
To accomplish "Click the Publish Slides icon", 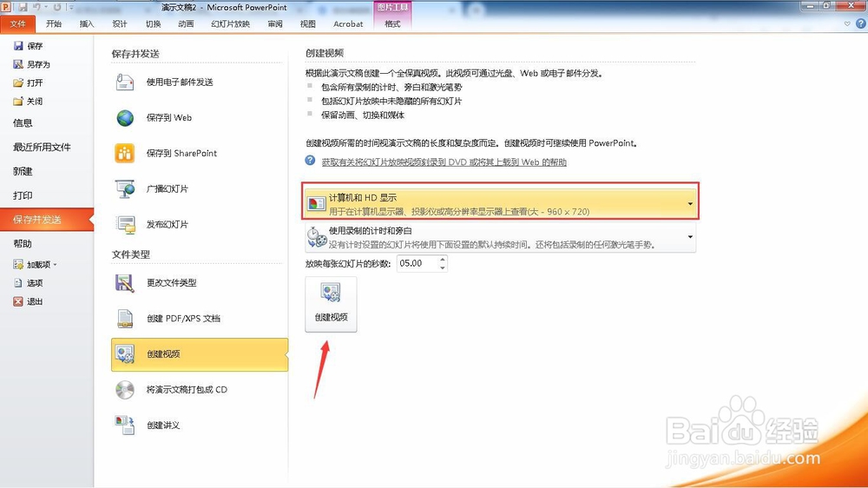I will pyautogui.click(x=125, y=224).
